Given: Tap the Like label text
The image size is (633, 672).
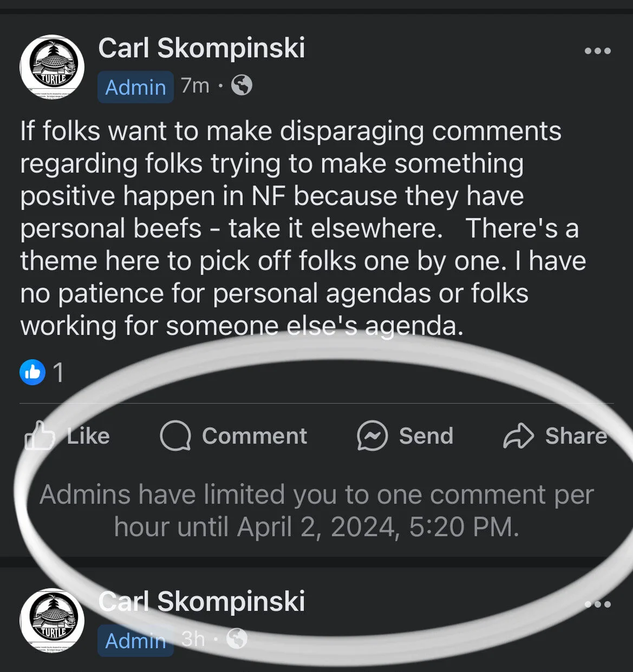Looking at the screenshot, I should [x=88, y=436].
